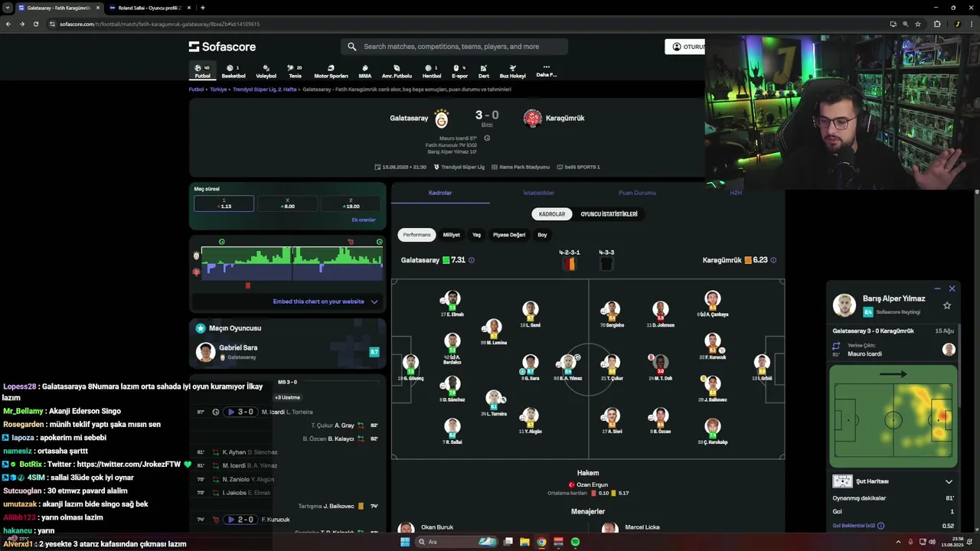The width and height of the screenshot is (980, 551).
Task: Play the 2-0 goal video highlight
Action: pos(240,520)
